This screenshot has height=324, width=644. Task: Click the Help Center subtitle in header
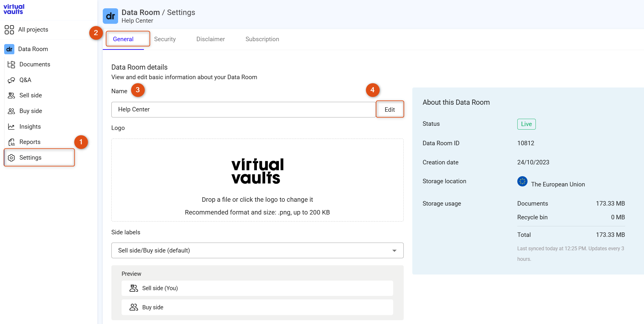(137, 21)
